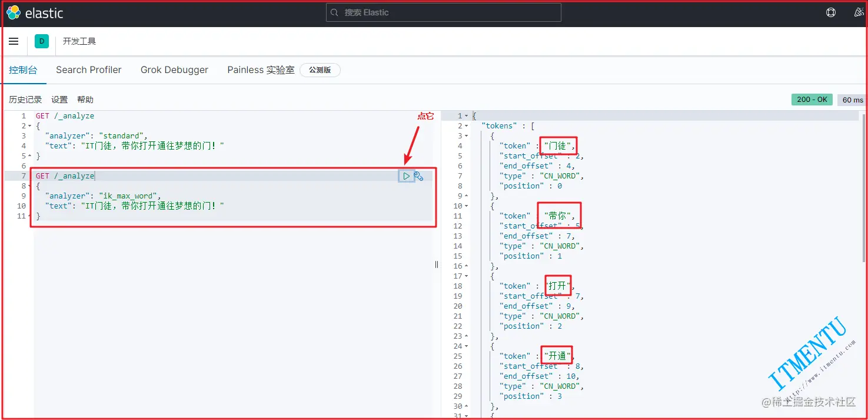
Task: Click the "token" : "开通" output line
Action: point(537,356)
